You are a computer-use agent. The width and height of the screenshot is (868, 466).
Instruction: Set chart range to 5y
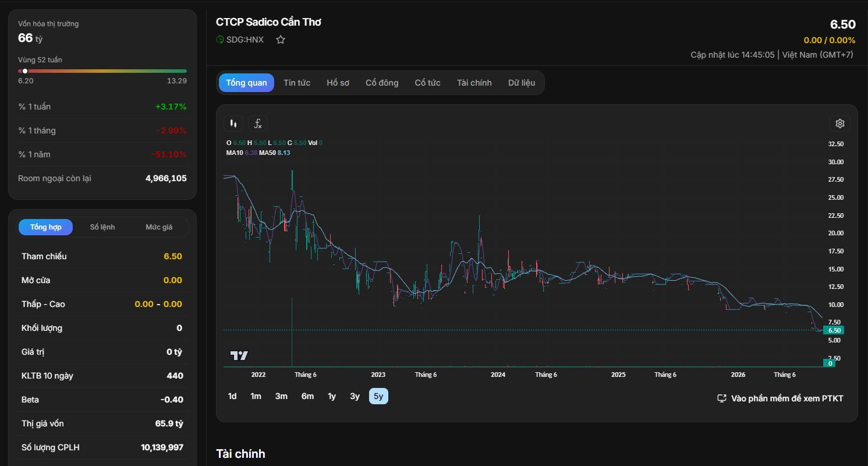(x=378, y=396)
